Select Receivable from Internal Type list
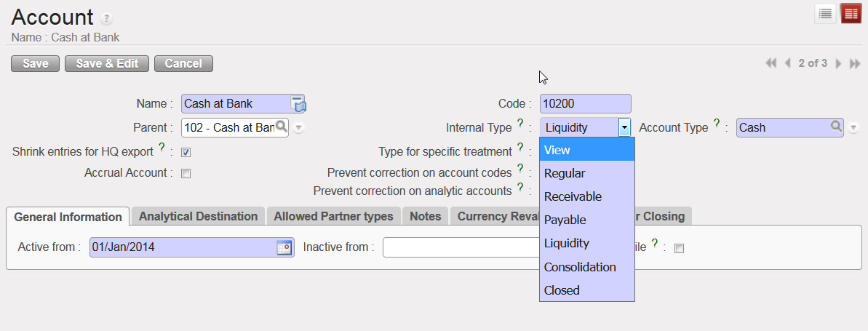 [x=573, y=196]
